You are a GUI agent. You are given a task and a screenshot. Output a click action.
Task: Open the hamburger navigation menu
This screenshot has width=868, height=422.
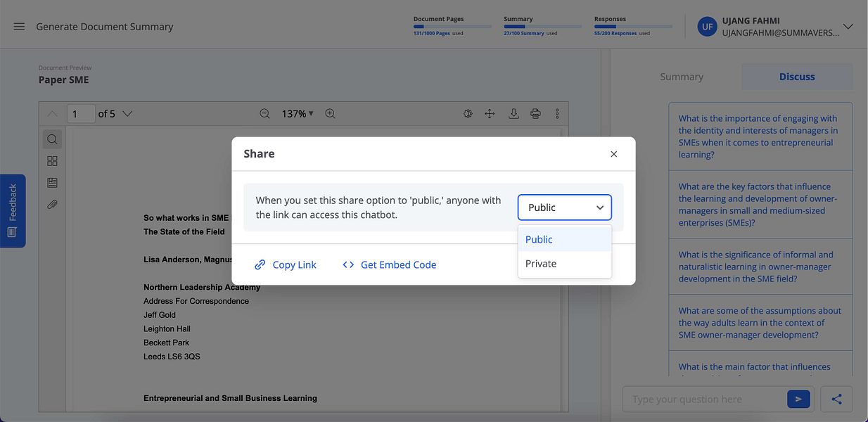tap(19, 27)
